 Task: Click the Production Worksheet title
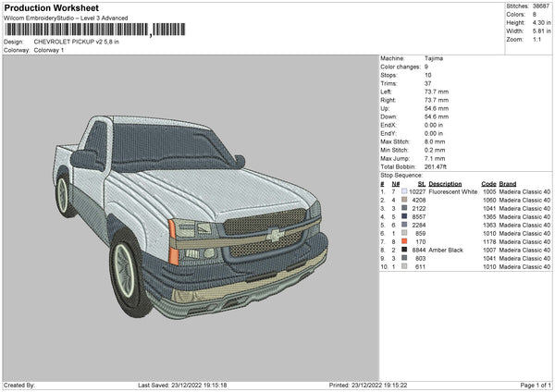click(51, 7)
